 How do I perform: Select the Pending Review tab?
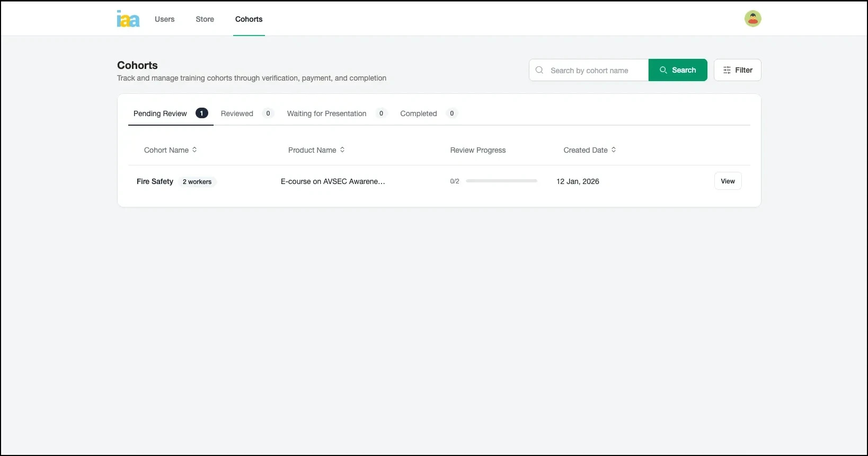(160, 113)
